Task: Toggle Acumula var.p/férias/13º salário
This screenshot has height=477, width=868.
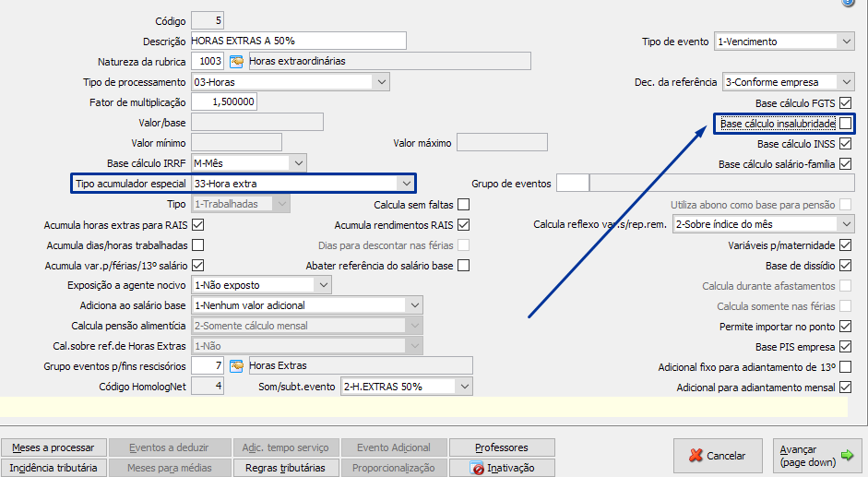Action: click(197, 266)
